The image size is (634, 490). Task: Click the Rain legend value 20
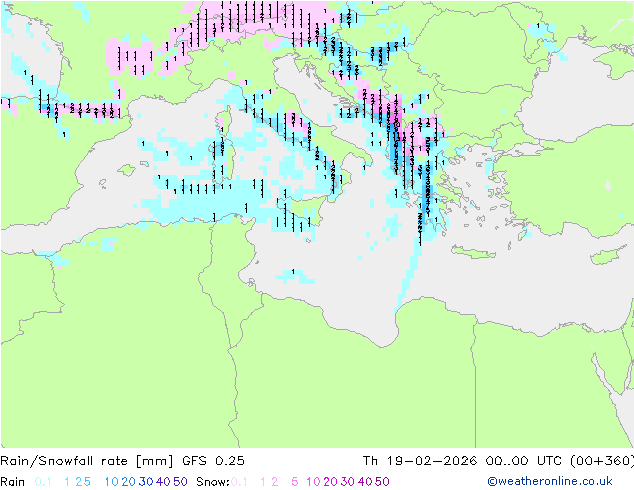click(x=128, y=482)
